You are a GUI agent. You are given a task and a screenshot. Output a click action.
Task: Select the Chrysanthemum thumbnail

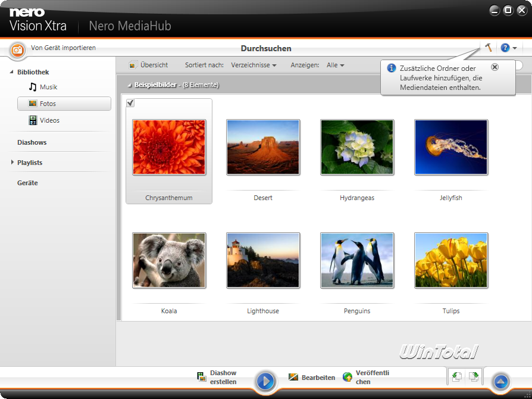click(169, 147)
